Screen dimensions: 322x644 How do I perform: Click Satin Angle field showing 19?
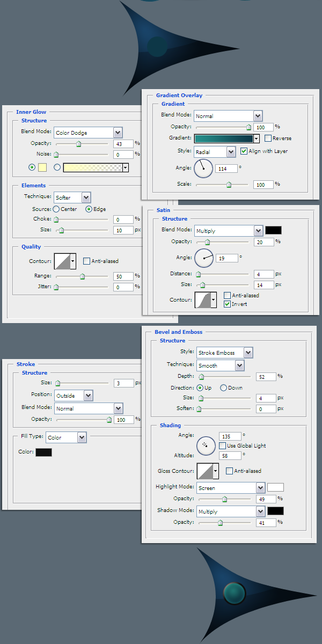click(x=227, y=258)
